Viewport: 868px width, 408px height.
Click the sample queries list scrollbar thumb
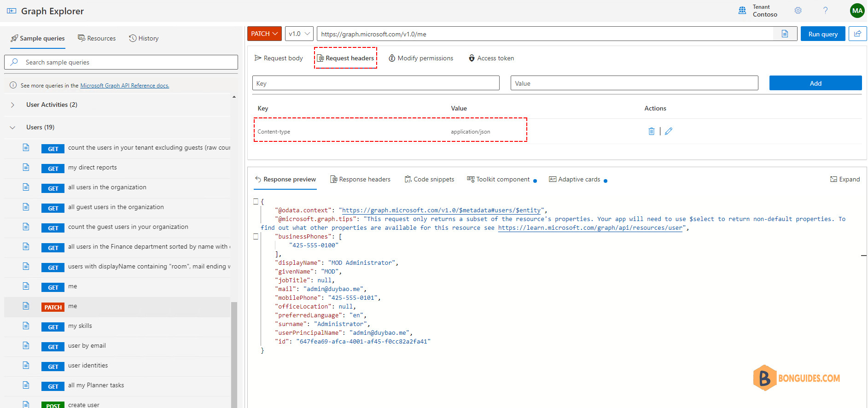click(x=234, y=355)
